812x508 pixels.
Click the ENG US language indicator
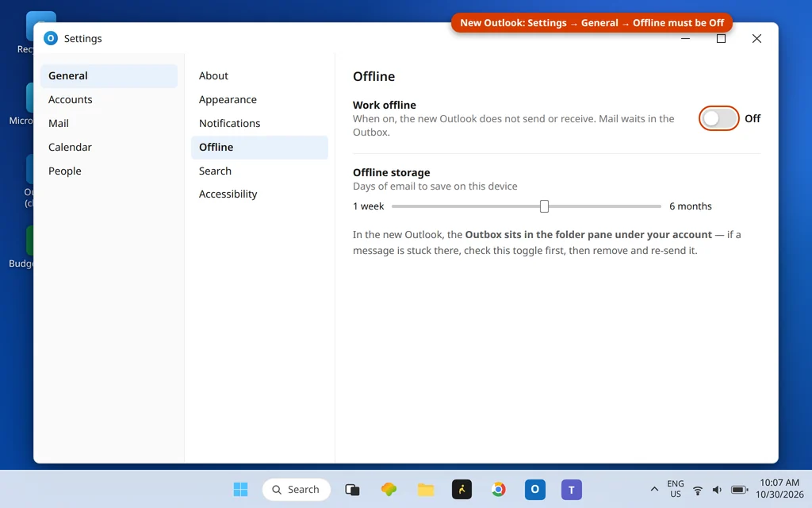676,489
